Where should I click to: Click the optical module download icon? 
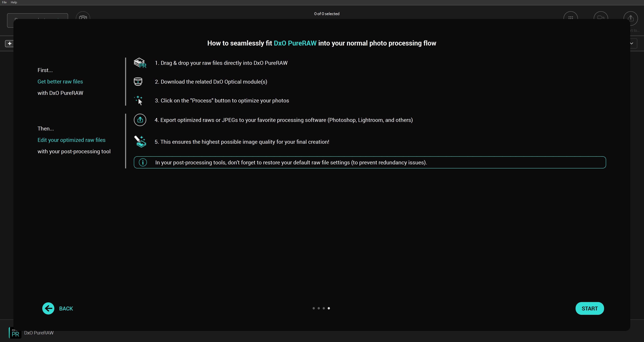(138, 82)
